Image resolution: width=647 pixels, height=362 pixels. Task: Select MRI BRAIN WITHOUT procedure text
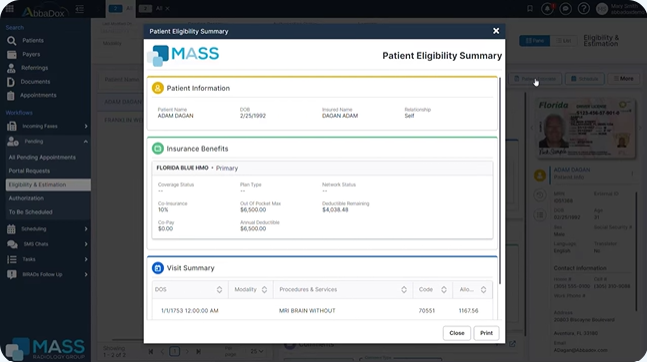307,311
